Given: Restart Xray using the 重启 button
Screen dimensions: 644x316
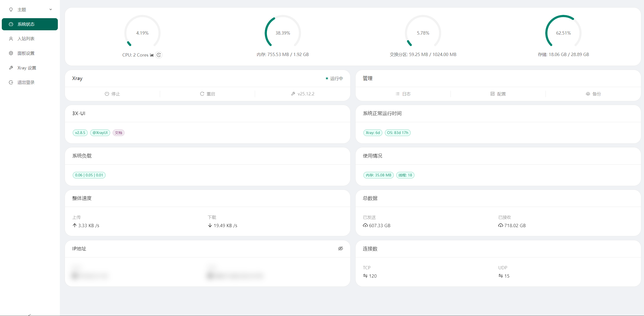Looking at the screenshot, I should pos(207,94).
